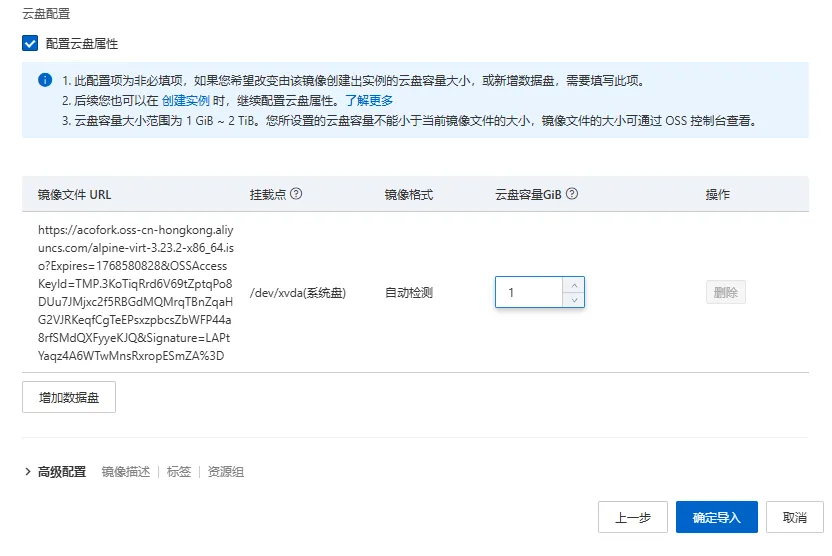Click the image file URL text

[x=135, y=293]
